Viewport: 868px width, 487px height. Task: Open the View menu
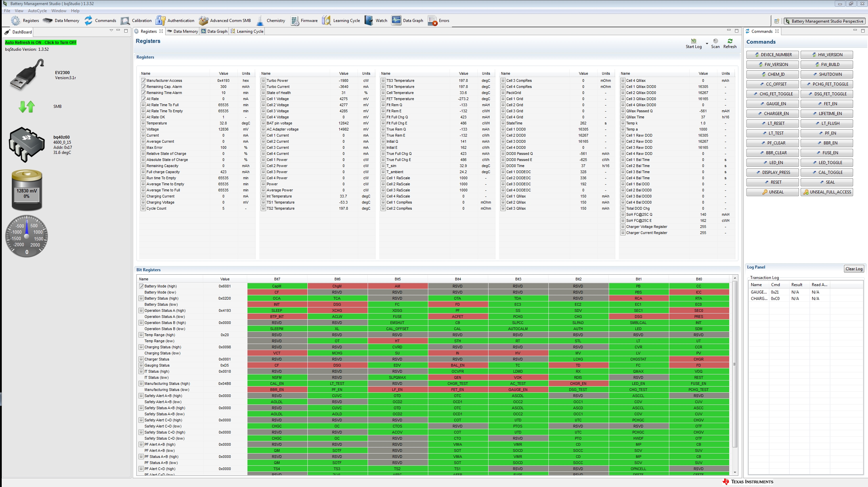point(19,11)
